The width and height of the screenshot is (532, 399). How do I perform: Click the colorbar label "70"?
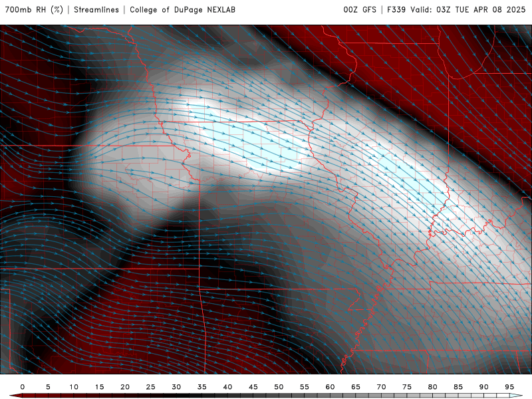[x=381, y=387]
